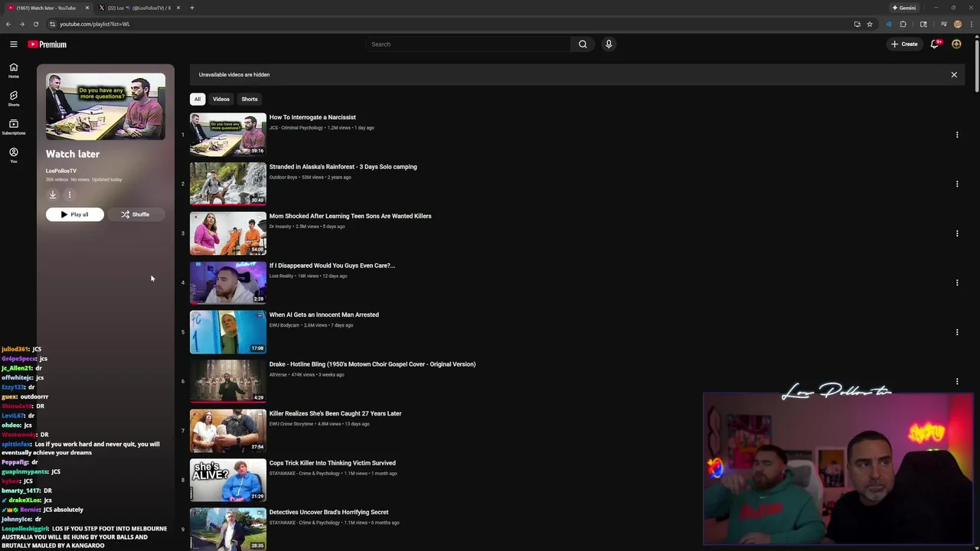Go to Home in the sidebar
Screen dimensions: 980x551
pyautogui.click(x=13, y=70)
